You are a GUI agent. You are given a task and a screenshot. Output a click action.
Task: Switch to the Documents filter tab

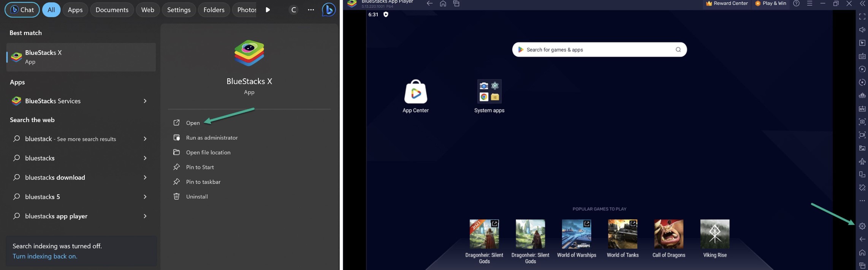(x=112, y=10)
